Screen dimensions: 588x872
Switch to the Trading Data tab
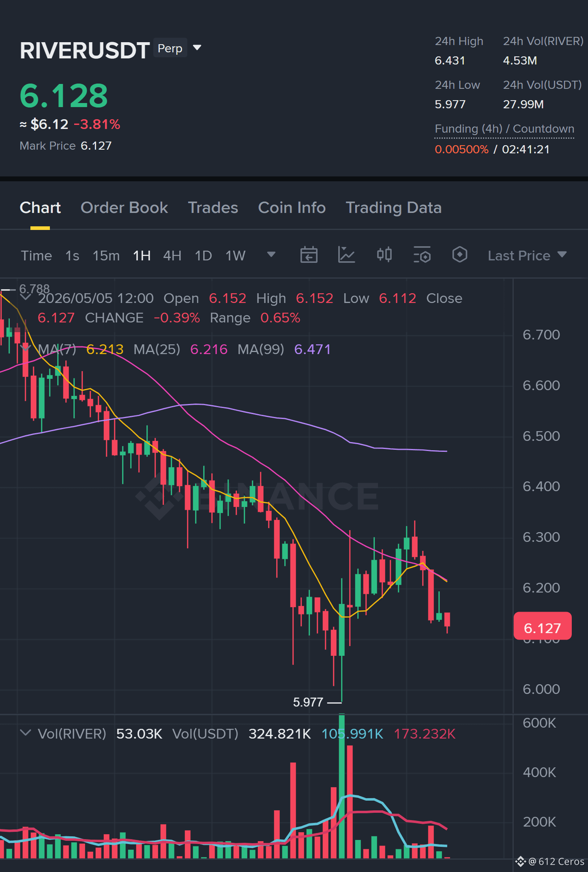[393, 208]
